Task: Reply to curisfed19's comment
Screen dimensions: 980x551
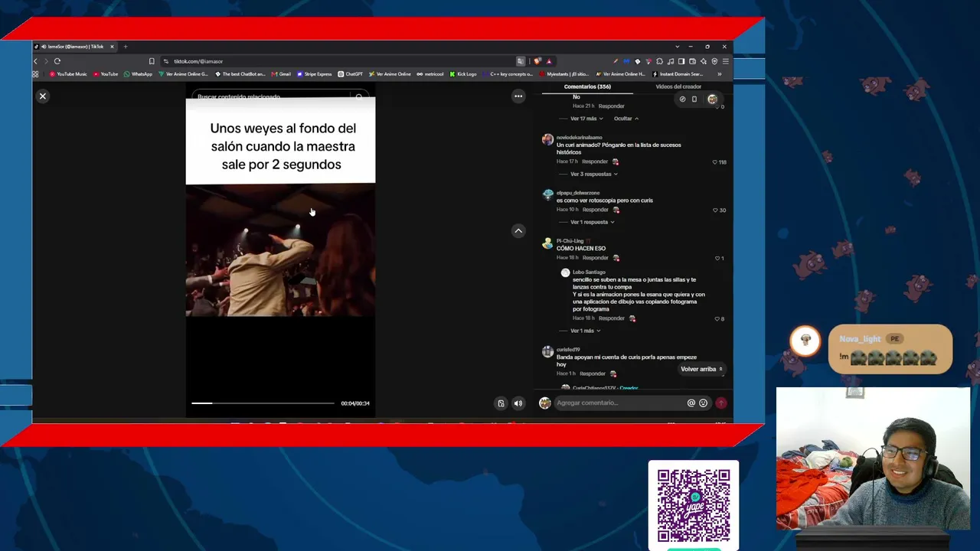Action: pyautogui.click(x=593, y=373)
